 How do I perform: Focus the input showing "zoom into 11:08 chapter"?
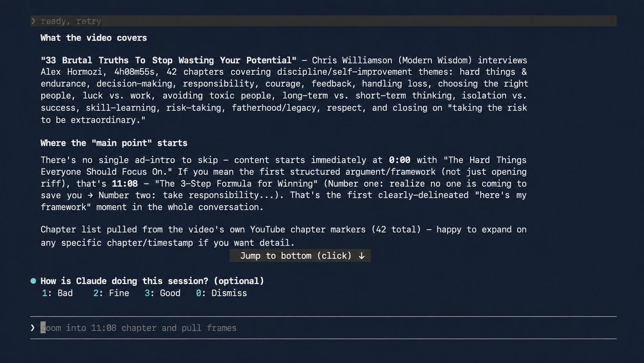pos(323,328)
